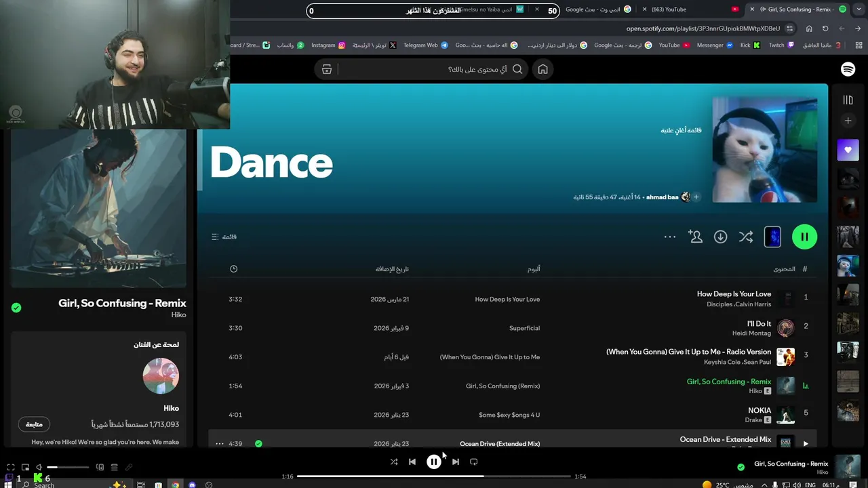Open Liked Songs purple heart tile
Screen dimensions: 868x488
(848, 150)
